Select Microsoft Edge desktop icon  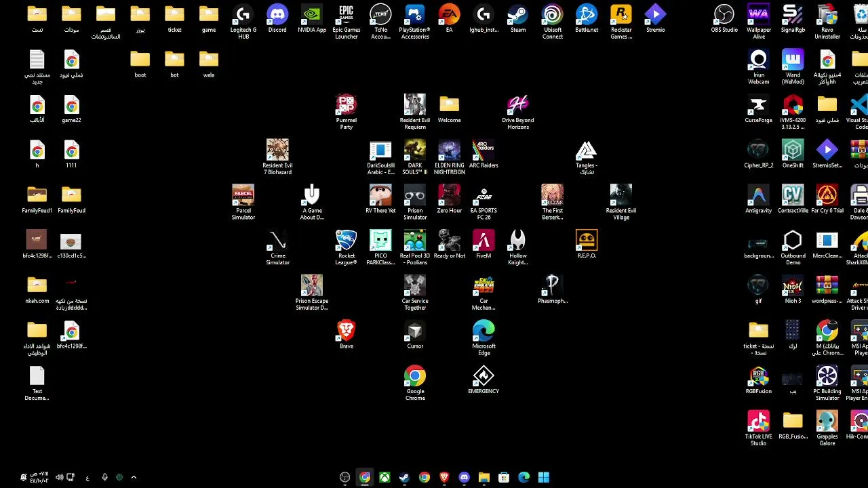click(x=484, y=338)
